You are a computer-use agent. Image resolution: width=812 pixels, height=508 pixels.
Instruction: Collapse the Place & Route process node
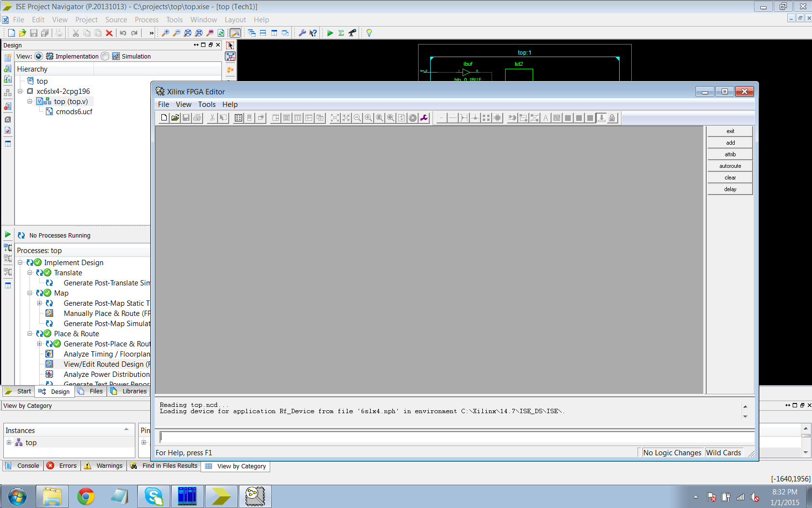click(30, 333)
